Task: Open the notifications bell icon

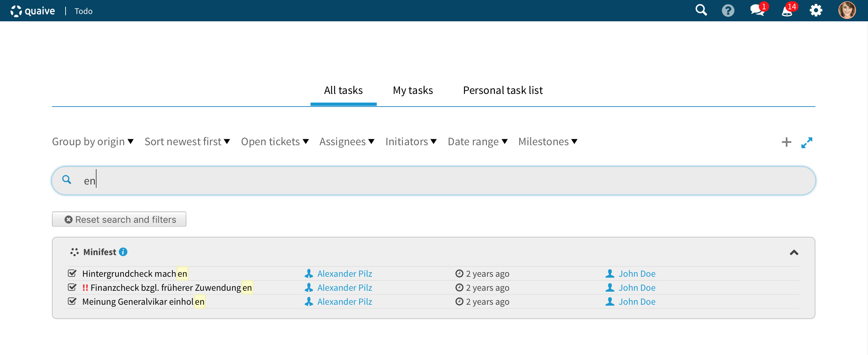Action: click(x=787, y=11)
